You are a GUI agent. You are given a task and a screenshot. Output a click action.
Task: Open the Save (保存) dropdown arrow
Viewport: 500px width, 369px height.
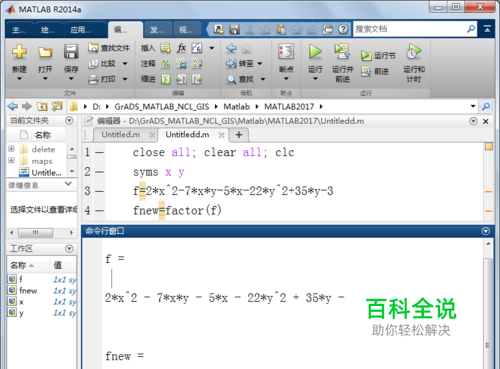coord(71,79)
